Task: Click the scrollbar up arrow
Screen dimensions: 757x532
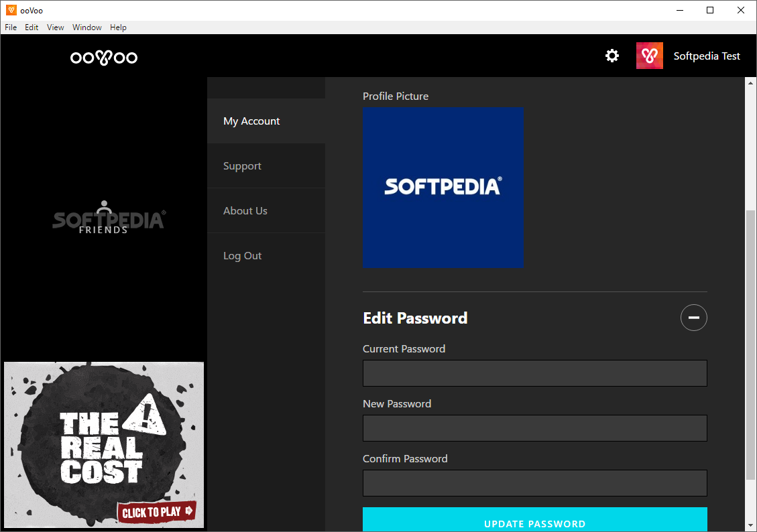Action: (750, 83)
